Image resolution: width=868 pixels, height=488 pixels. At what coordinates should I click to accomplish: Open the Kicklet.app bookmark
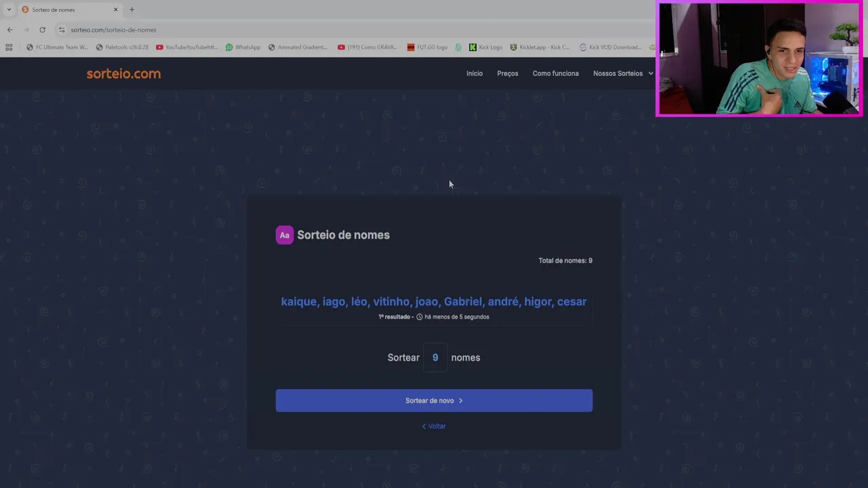pyautogui.click(x=540, y=47)
